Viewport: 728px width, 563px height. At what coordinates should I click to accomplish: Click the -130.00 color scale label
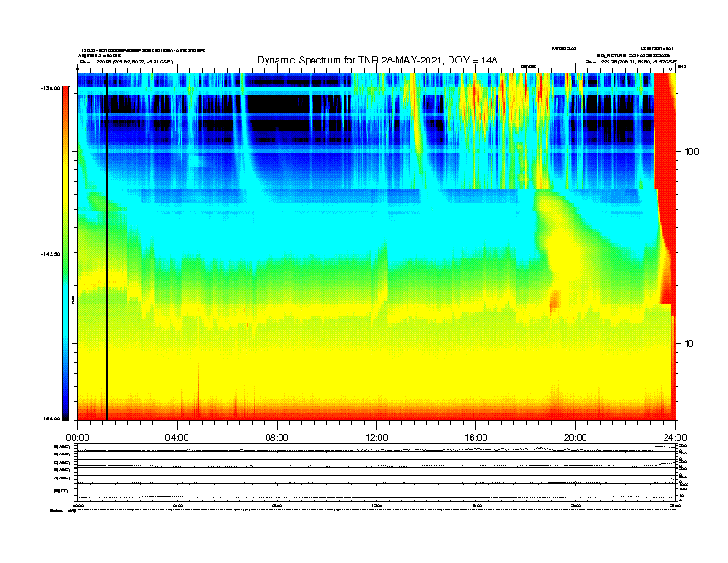(51, 88)
